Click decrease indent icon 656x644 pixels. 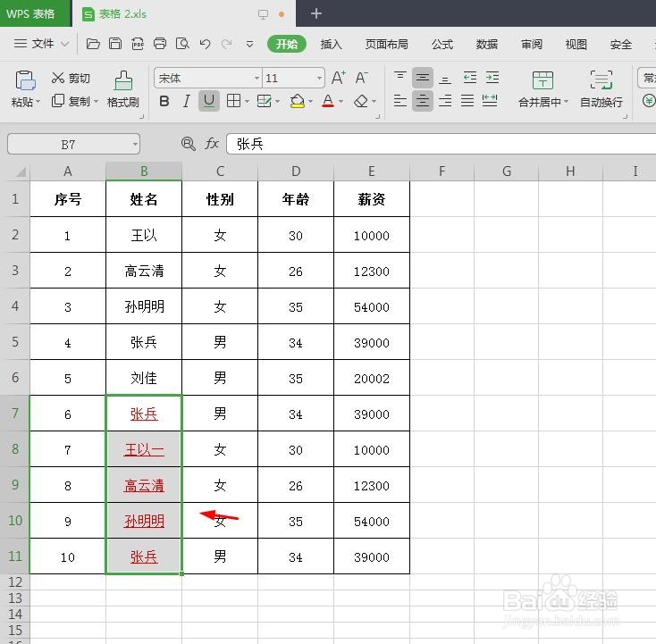(x=470, y=78)
